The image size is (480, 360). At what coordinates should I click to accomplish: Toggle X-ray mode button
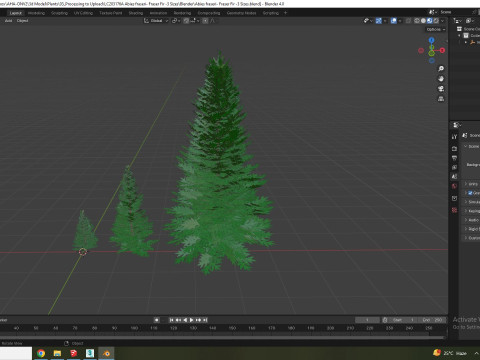pos(408,21)
